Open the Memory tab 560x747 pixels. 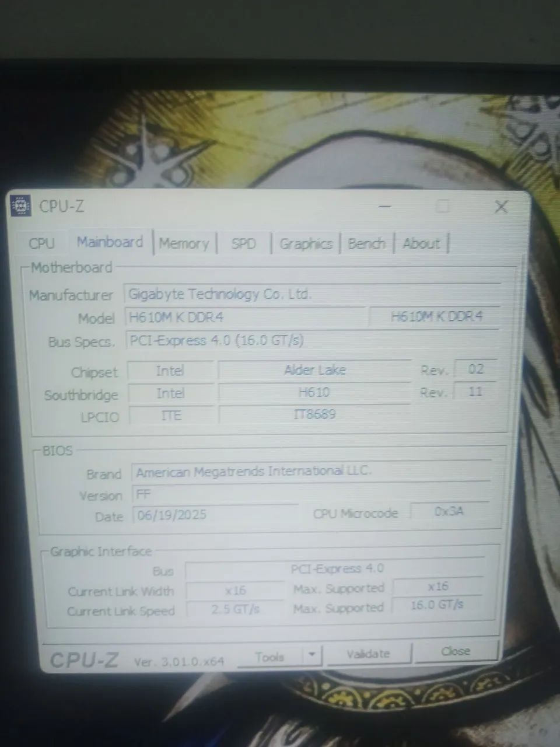pyautogui.click(x=184, y=243)
